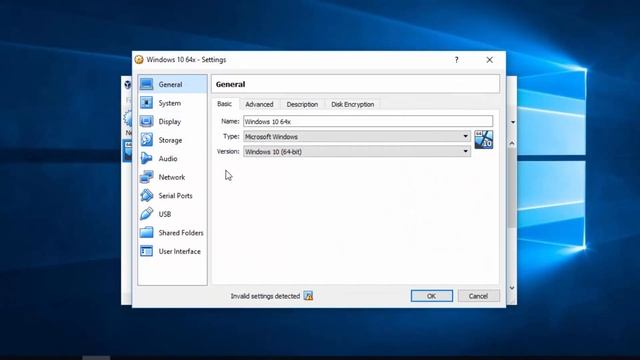Click small dropdown arrow in background window
The image size is (640, 360).
click(x=513, y=122)
